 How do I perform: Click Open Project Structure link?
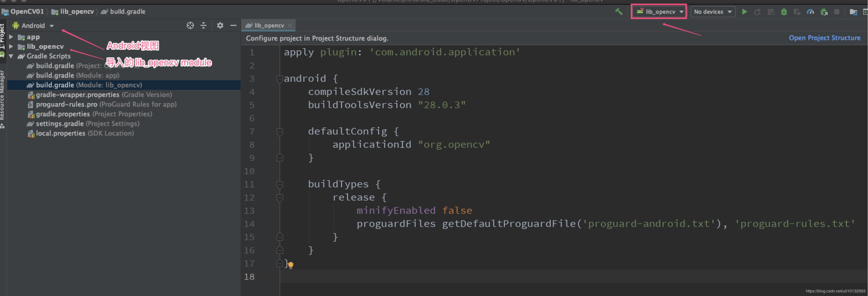pos(825,38)
